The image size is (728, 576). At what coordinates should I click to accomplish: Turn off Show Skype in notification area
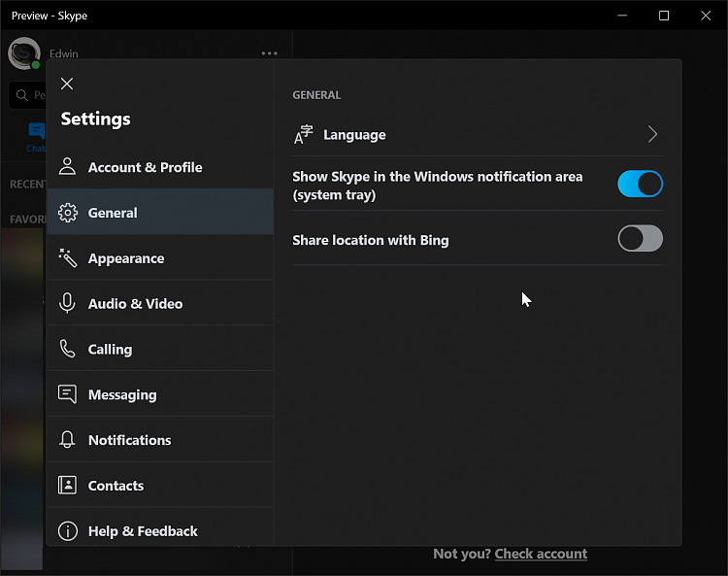click(x=640, y=184)
